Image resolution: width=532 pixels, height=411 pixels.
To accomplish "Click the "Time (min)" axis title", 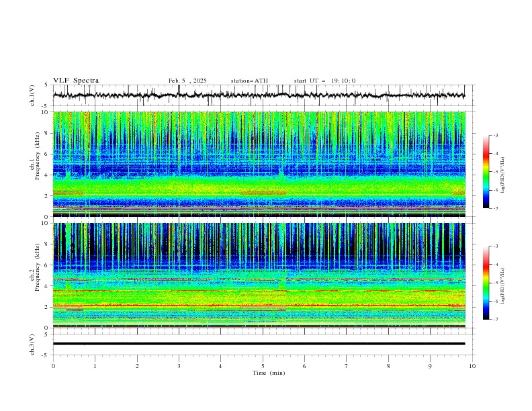I will tap(269, 373).
